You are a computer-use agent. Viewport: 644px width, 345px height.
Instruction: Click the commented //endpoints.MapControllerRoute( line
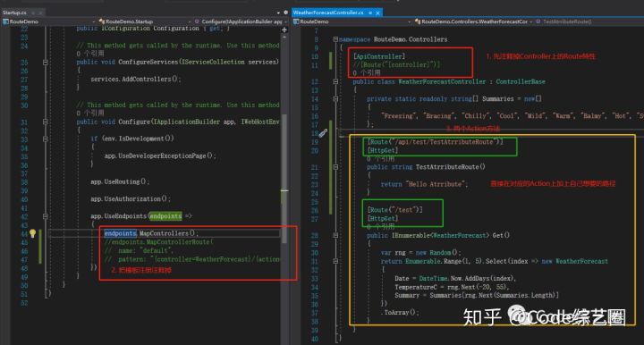(x=158, y=242)
